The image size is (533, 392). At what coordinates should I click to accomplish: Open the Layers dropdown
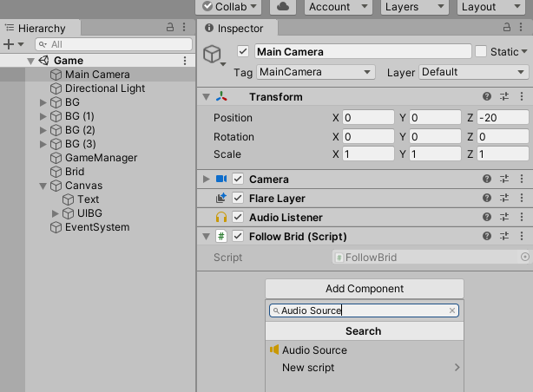point(415,7)
